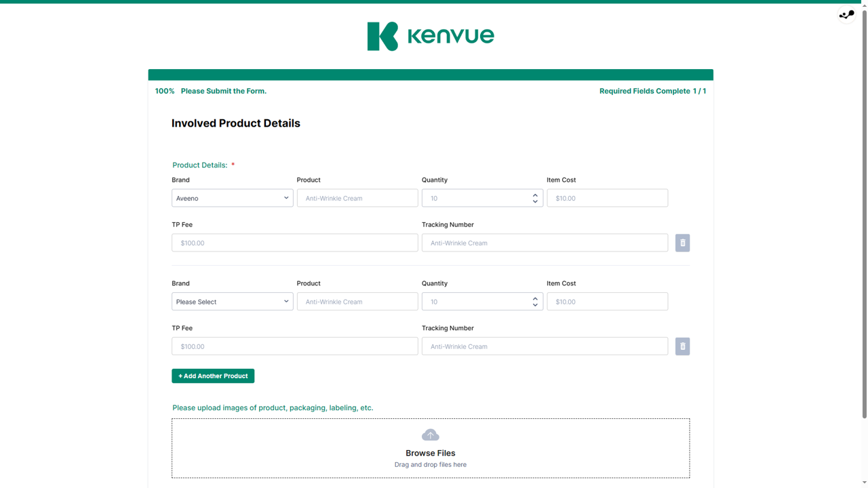Expand the Aveeno Brand dropdown
Image resolution: width=868 pixels, height=488 pixels.
(x=232, y=197)
